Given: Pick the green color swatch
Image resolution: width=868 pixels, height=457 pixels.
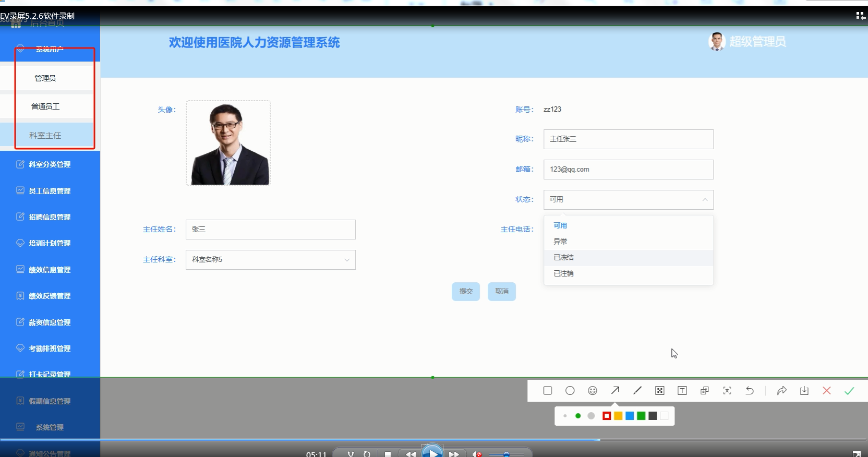Looking at the screenshot, I should (x=641, y=416).
